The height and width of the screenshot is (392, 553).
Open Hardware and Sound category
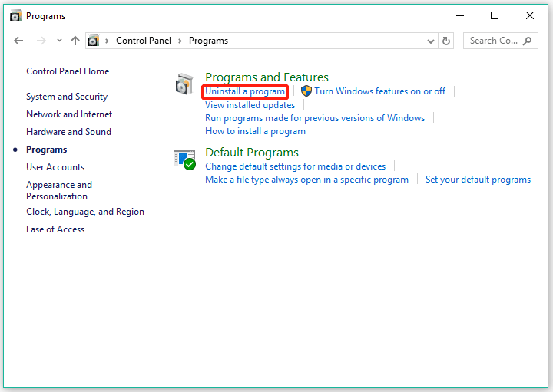click(69, 132)
